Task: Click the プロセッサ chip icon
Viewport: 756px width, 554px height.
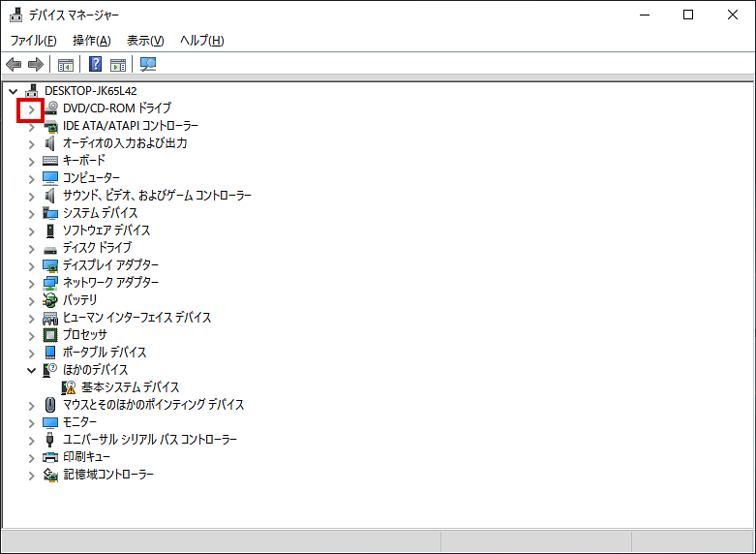Action: click(50, 334)
